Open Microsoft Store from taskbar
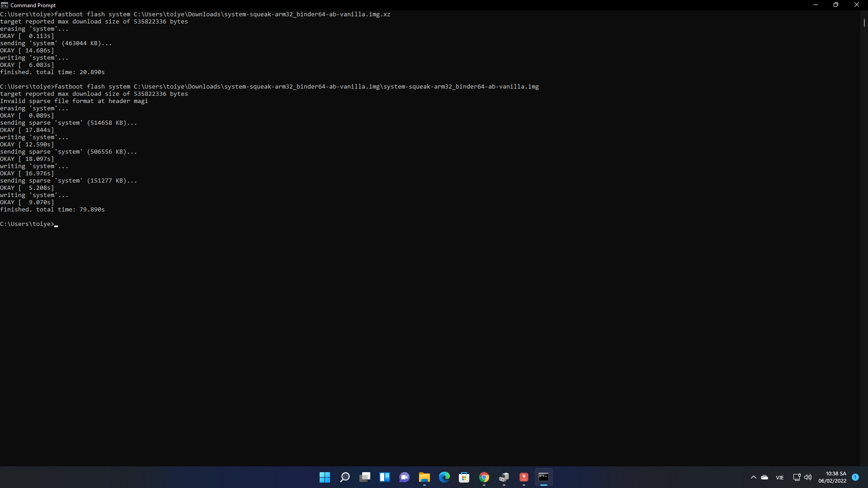 pos(464,477)
